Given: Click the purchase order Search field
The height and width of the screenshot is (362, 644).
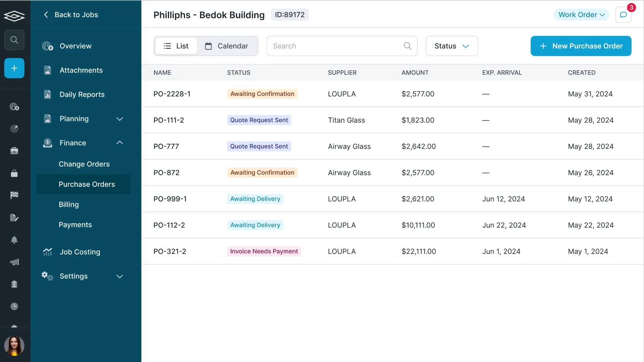Looking at the screenshot, I should (x=342, y=46).
